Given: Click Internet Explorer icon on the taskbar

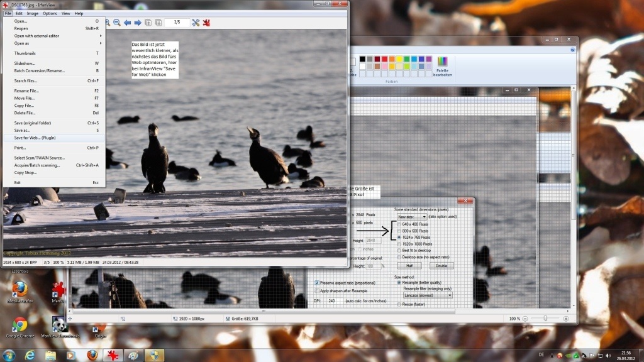Looking at the screenshot, I should click(x=30, y=355).
